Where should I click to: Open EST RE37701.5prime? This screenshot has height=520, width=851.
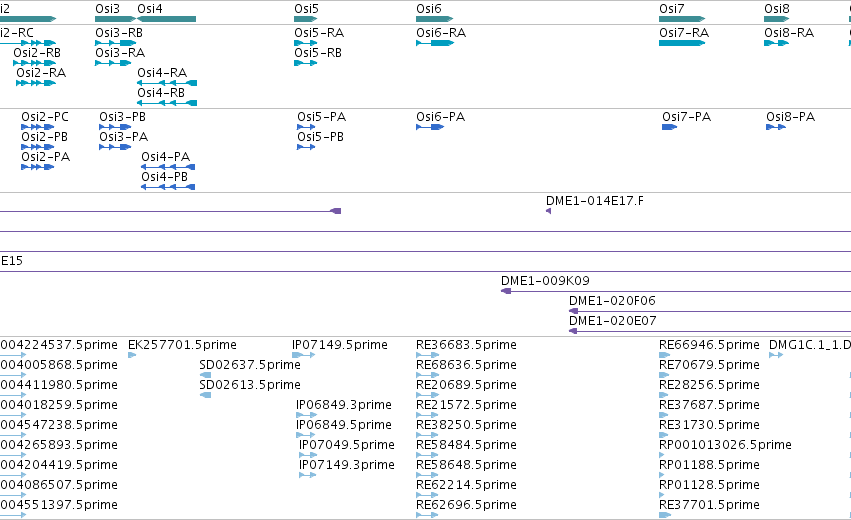coord(709,505)
